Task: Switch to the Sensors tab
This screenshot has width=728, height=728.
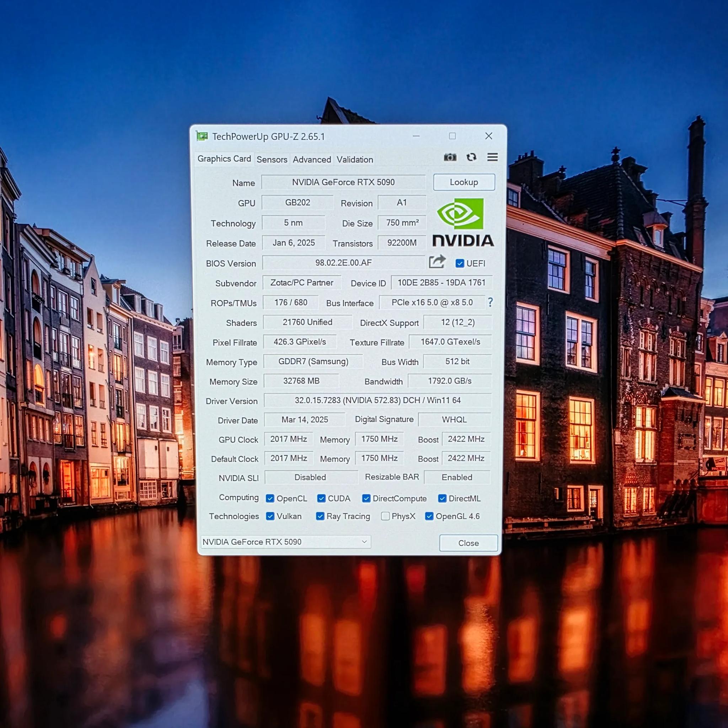Action: tap(272, 159)
